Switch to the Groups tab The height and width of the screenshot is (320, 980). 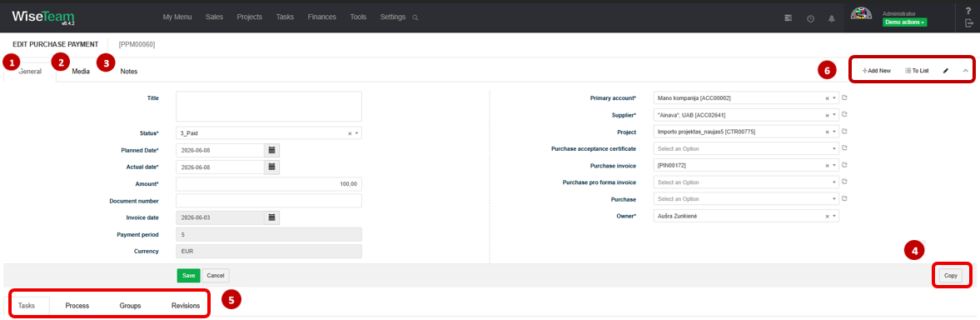[130, 306]
